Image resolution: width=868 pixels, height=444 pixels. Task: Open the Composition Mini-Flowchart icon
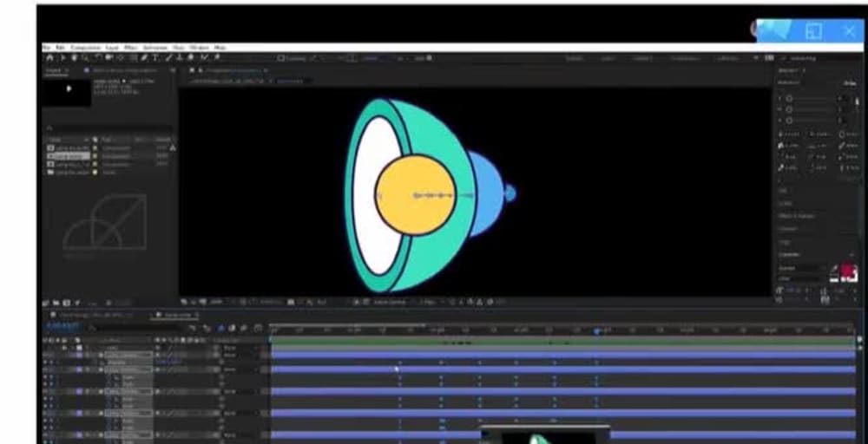(194, 329)
